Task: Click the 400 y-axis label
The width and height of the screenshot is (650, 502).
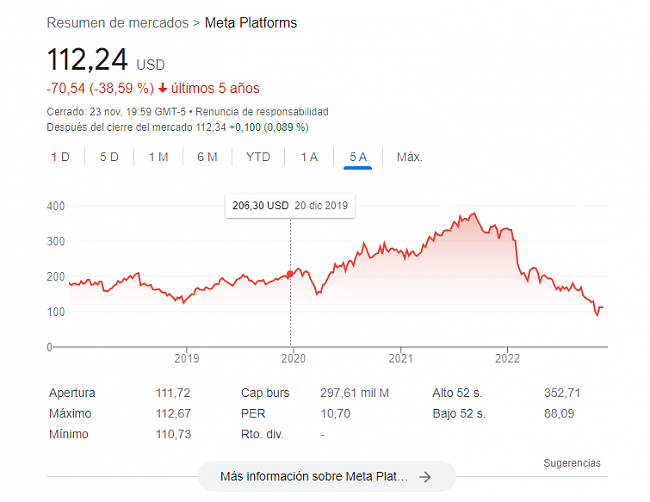Action: 56,206
